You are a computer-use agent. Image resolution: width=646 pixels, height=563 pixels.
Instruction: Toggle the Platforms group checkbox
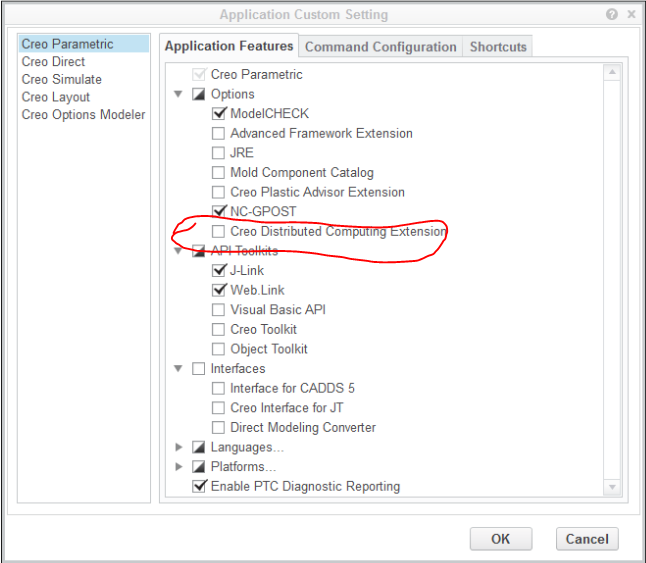click(199, 466)
